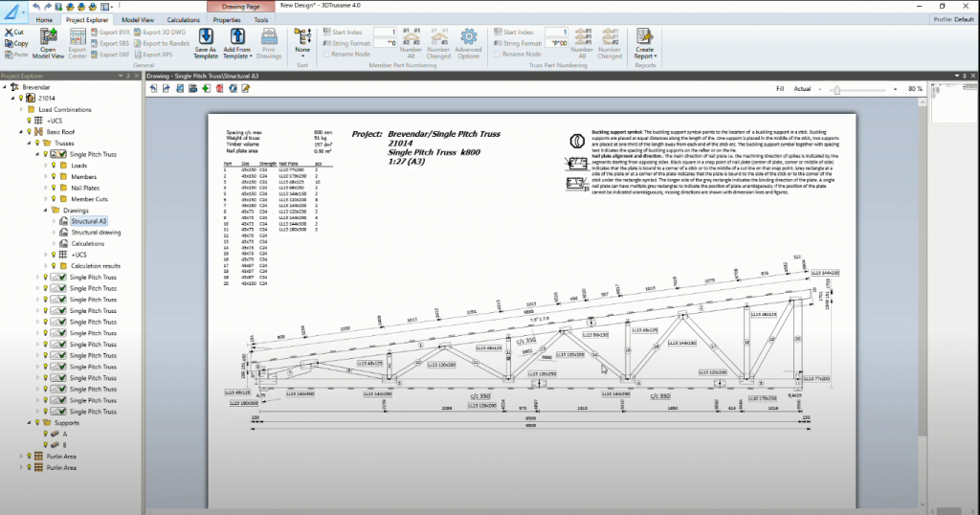Click the Member Start Index input field
Image resolution: width=980 pixels, height=515 pixels.
pos(385,32)
